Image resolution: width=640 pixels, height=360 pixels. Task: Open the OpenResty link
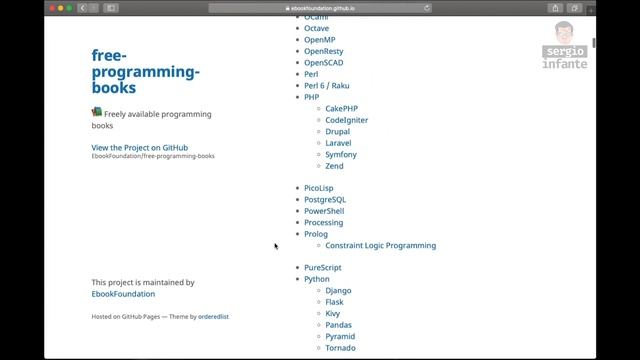324,51
